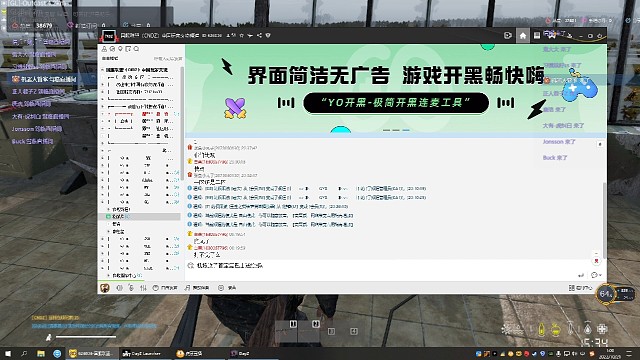Click the taskbar search magnifier
640x360 pixels.
24,353
